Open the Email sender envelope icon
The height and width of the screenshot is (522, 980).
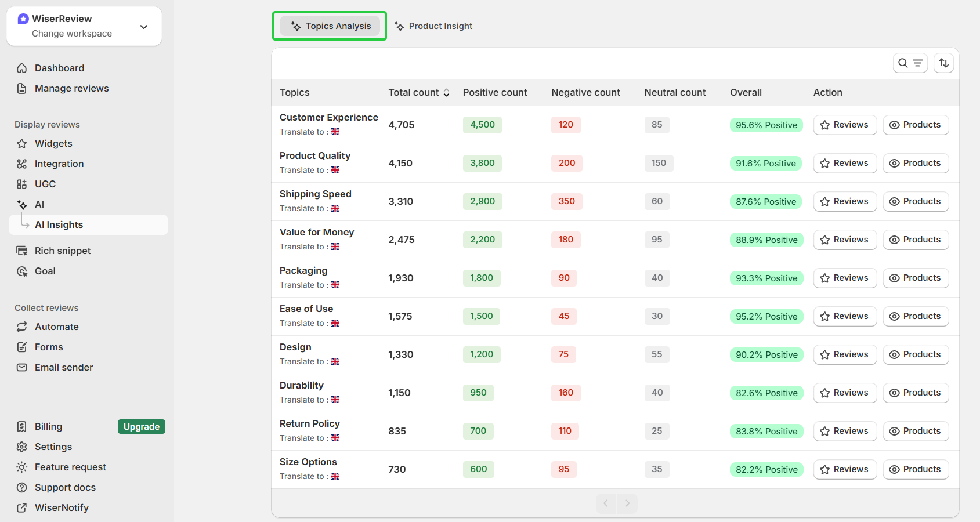[21, 367]
